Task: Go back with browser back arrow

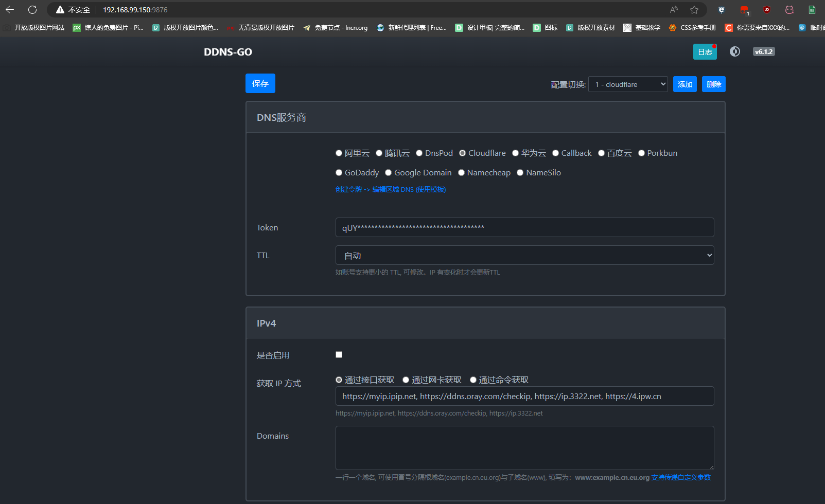Action: pos(10,9)
